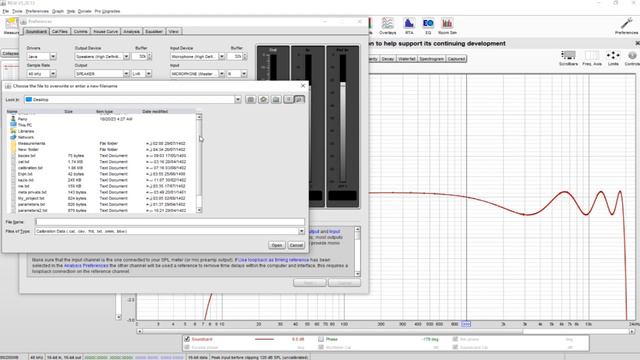
Task: Toggle the Mic/Meter Cal checkbox in legend
Action: pyautogui.click(x=321, y=347)
